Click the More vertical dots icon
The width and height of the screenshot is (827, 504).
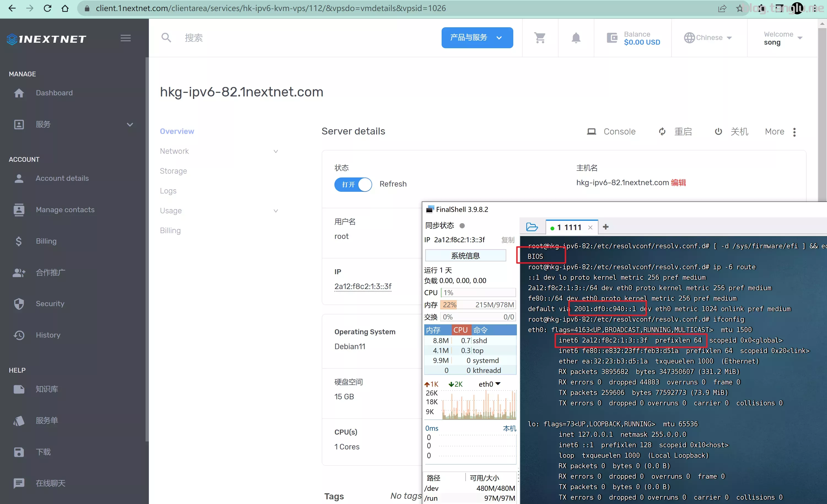(794, 132)
